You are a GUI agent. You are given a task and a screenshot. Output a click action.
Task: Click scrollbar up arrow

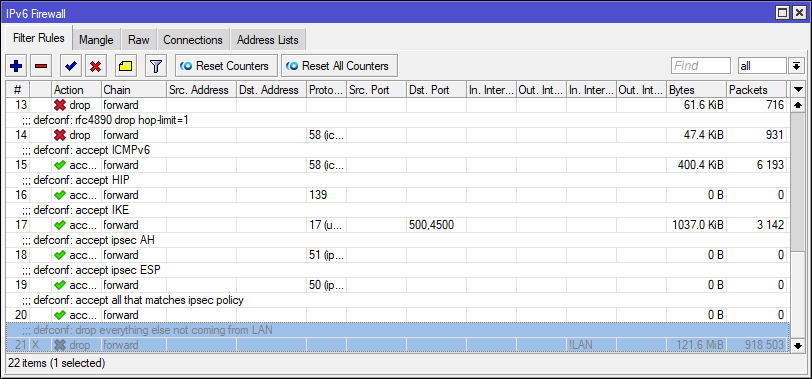point(798,105)
